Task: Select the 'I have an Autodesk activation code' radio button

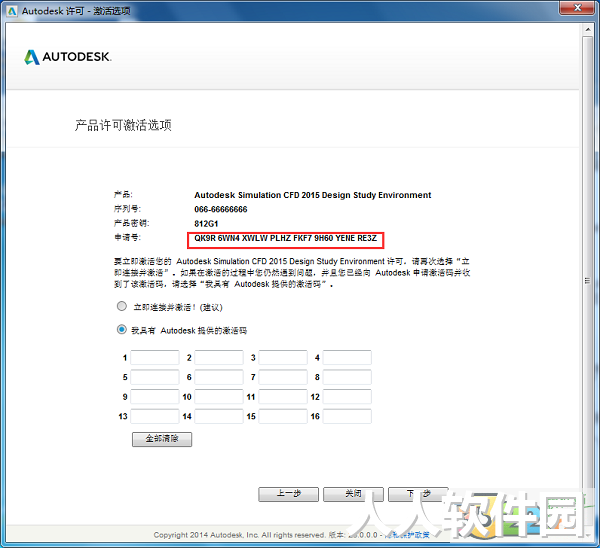Action: [x=122, y=329]
